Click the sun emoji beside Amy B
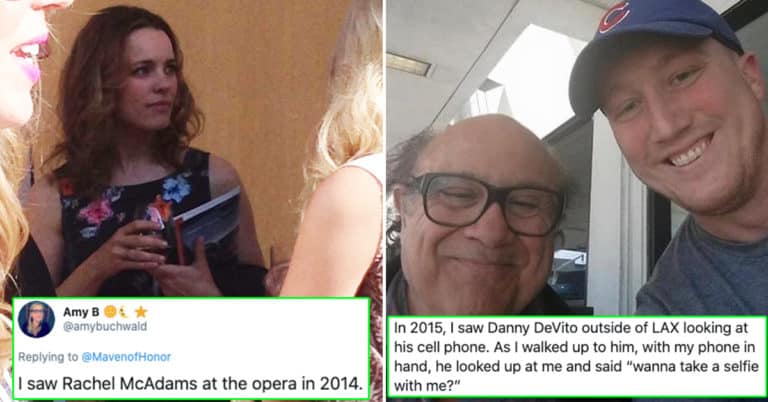The width and height of the screenshot is (768, 402). [111, 312]
